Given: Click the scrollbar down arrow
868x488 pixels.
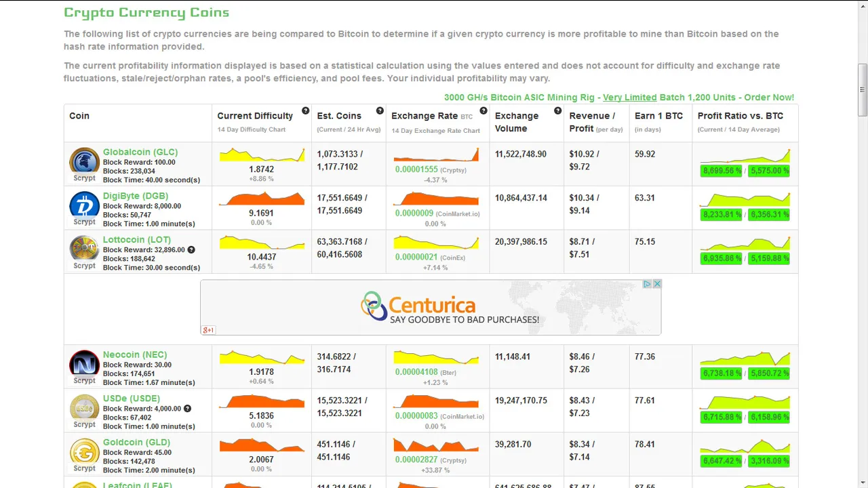Looking at the screenshot, I should (x=863, y=483).
